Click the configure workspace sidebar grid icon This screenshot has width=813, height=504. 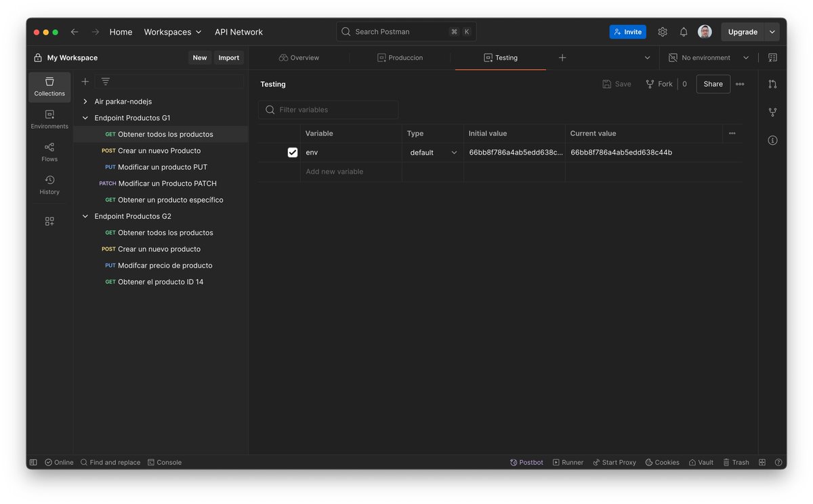(x=49, y=222)
